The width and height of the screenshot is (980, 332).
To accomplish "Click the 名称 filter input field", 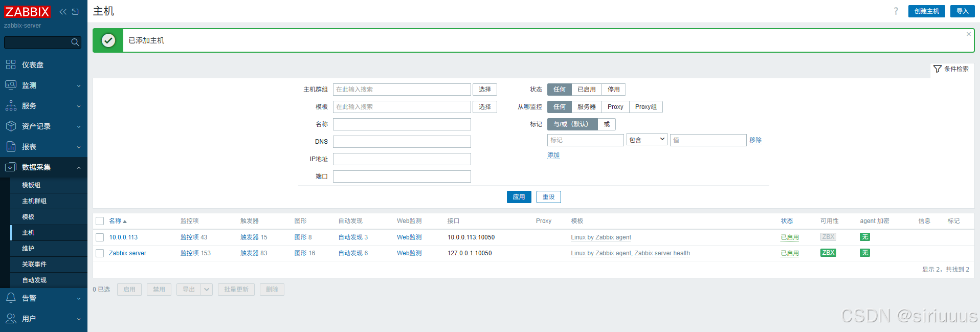I will tap(402, 124).
